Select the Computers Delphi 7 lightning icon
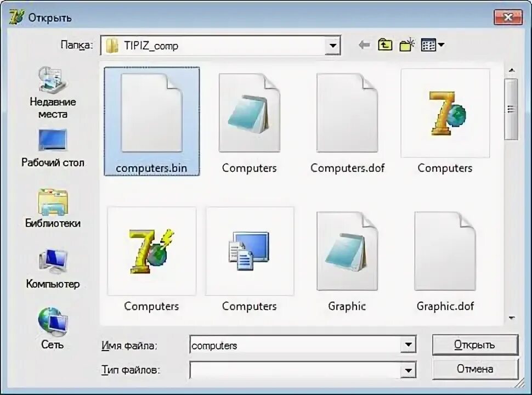 click(x=152, y=251)
